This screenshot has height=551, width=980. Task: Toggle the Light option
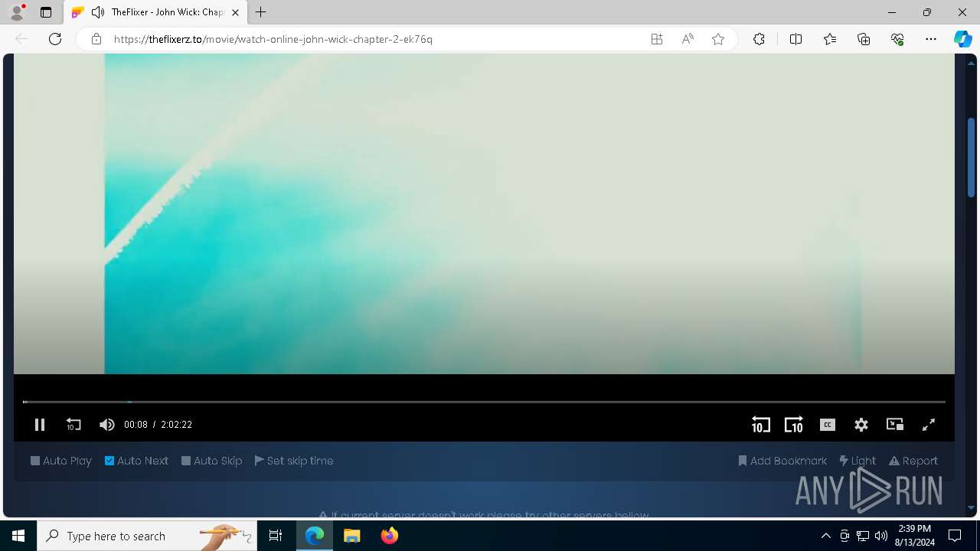pyautogui.click(x=857, y=461)
